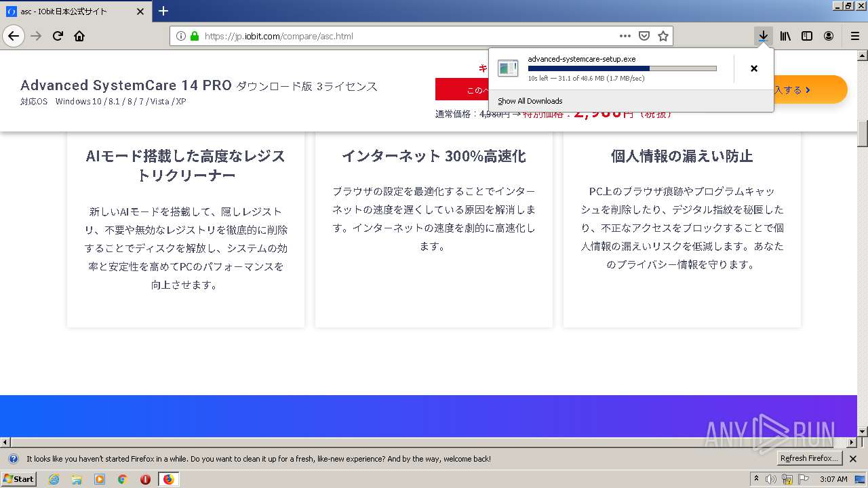This screenshot has width=868, height=488.
Task: Open Action Center flag icon
Action: [x=804, y=479]
